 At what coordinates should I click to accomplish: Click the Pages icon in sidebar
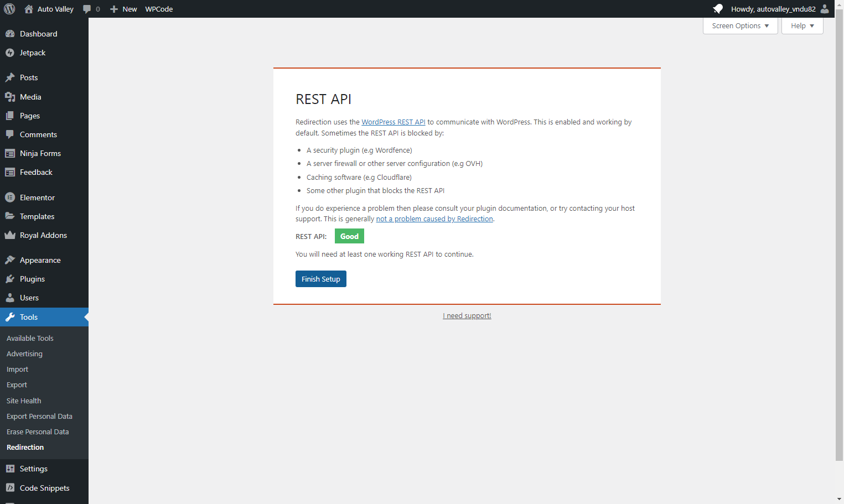(10, 116)
